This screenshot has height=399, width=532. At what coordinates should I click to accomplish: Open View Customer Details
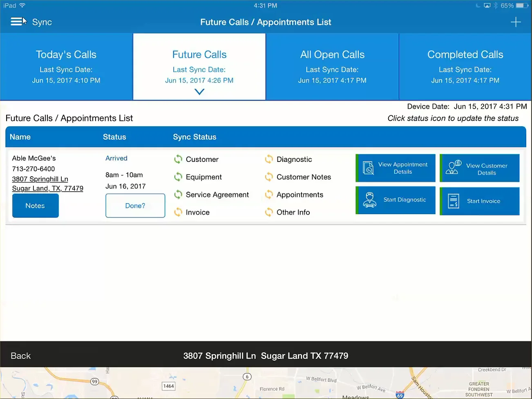point(480,168)
